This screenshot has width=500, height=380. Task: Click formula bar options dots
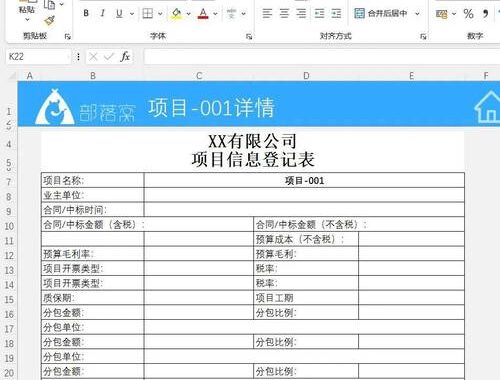[x=78, y=57]
